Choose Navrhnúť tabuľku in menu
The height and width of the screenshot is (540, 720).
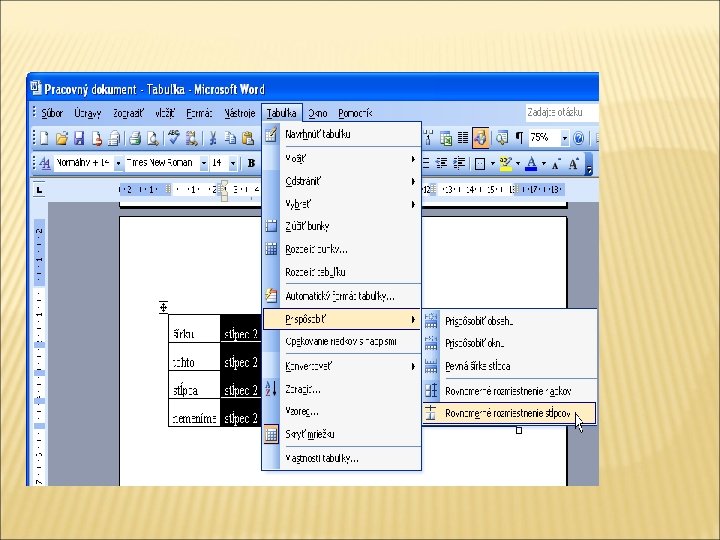click(342, 135)
